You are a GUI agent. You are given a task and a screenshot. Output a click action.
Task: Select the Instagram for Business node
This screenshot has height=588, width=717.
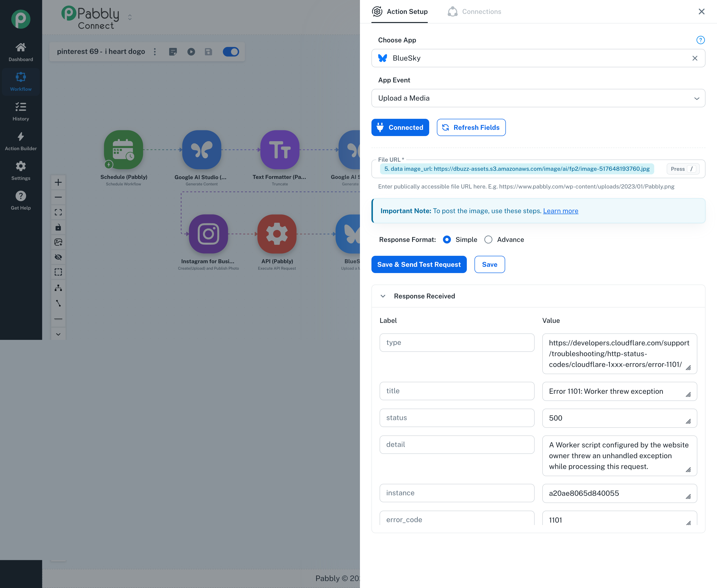pos(208,234)
